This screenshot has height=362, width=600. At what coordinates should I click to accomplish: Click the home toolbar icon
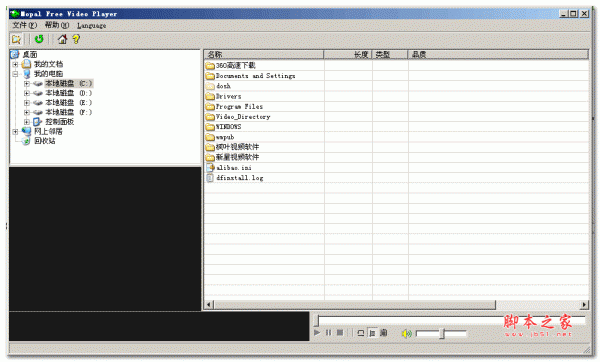(62, 39)
